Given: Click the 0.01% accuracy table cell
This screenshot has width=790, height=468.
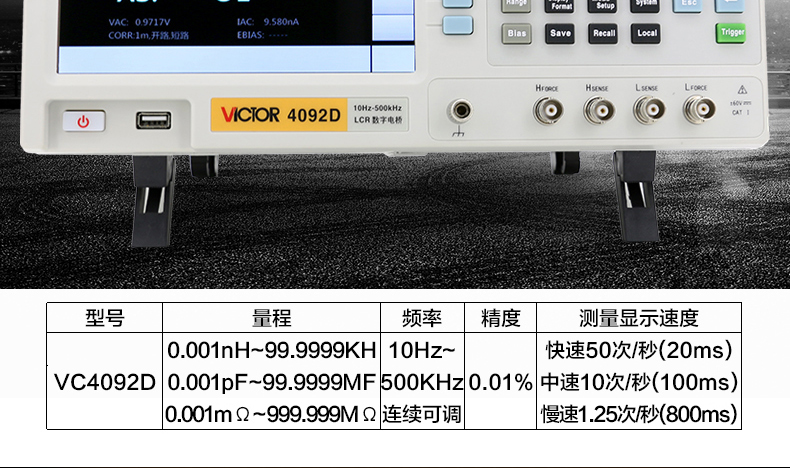Looking at the screenshot, I should (500, 382).
